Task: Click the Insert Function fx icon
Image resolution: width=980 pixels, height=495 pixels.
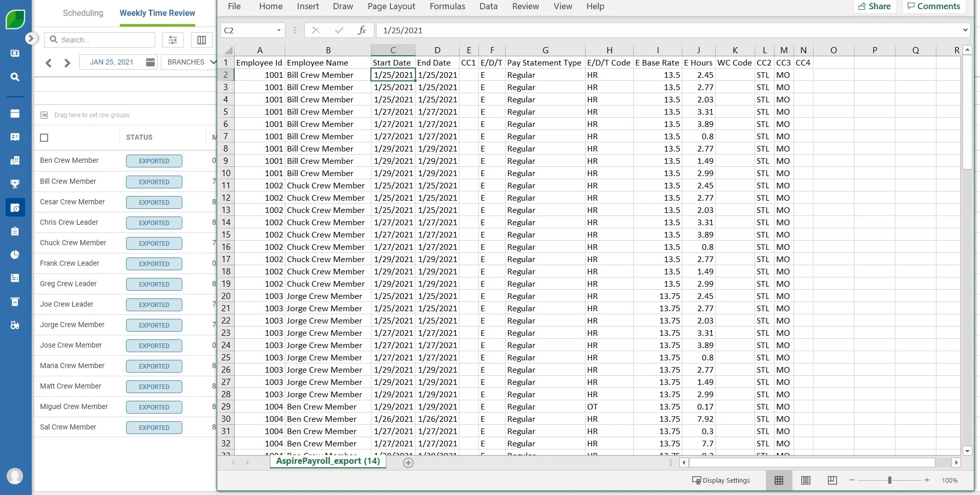Action: click(362, 30)
